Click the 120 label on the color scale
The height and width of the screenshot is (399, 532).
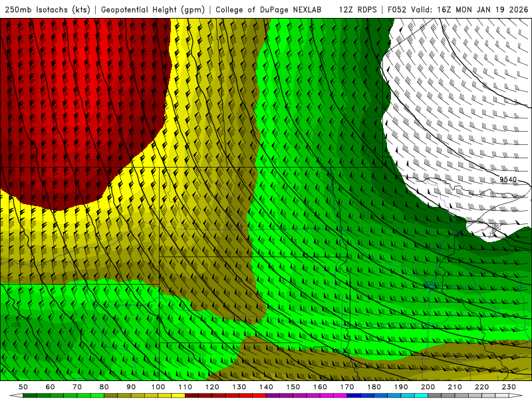(212, 387)
